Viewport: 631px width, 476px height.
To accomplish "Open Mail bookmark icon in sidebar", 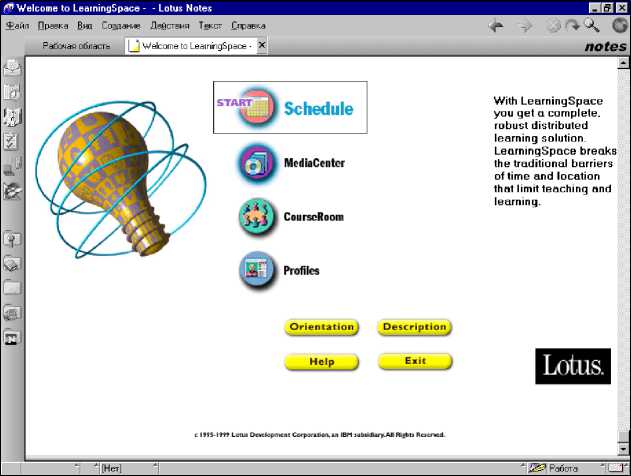I will click(x=12, y=68).
